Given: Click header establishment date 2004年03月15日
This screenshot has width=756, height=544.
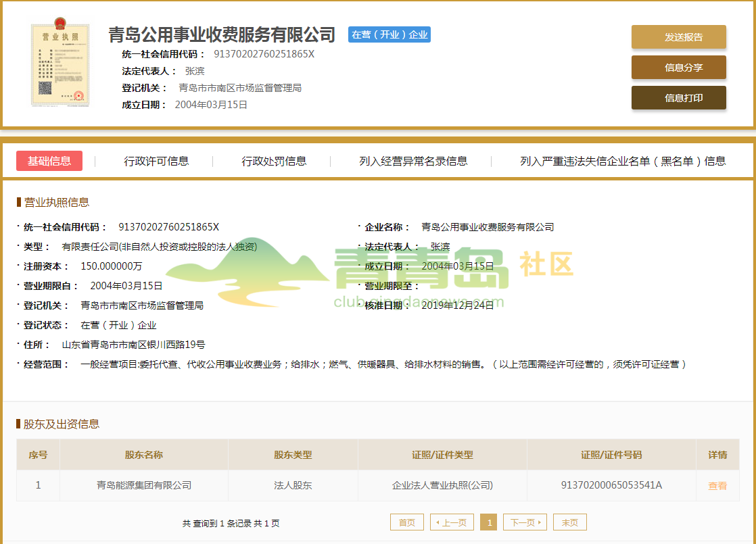Looking at the screenshot, I should tap(211, 105).
